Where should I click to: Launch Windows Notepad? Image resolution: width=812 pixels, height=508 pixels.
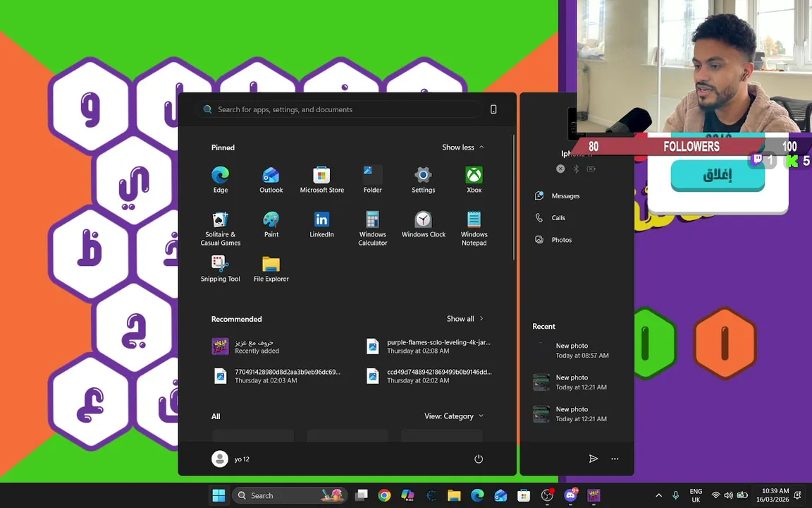pos(474,228)
